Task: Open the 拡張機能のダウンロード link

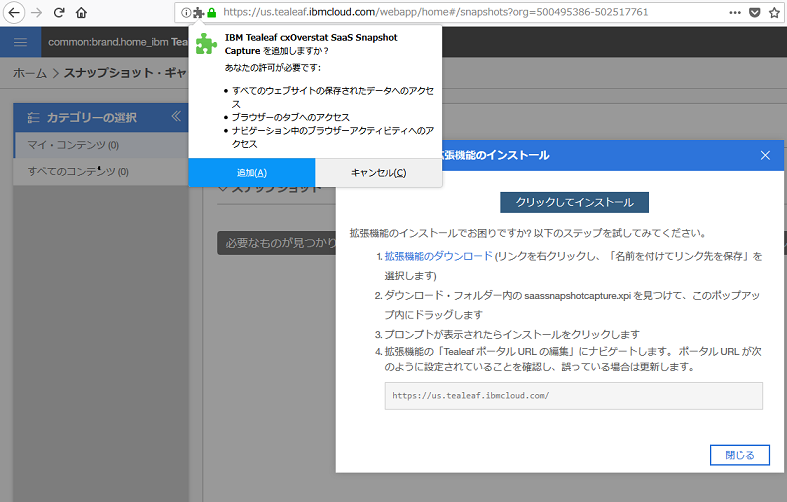Action: coord(439,256)
